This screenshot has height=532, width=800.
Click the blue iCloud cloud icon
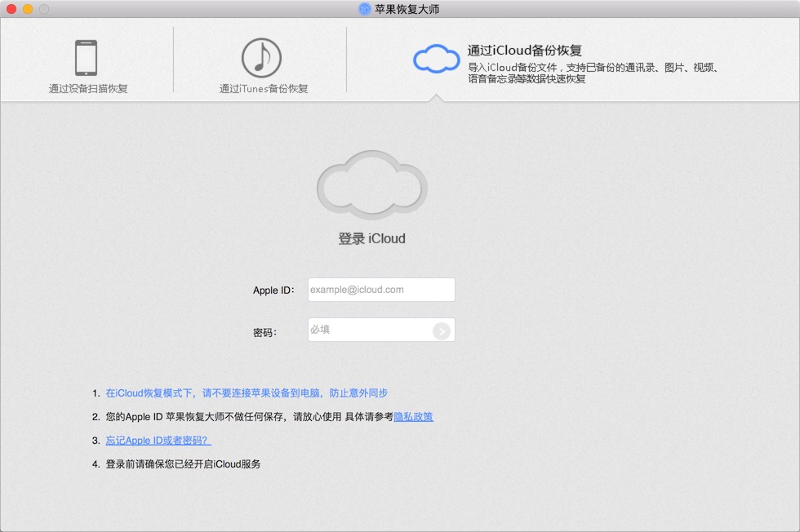tap(437, 59)
